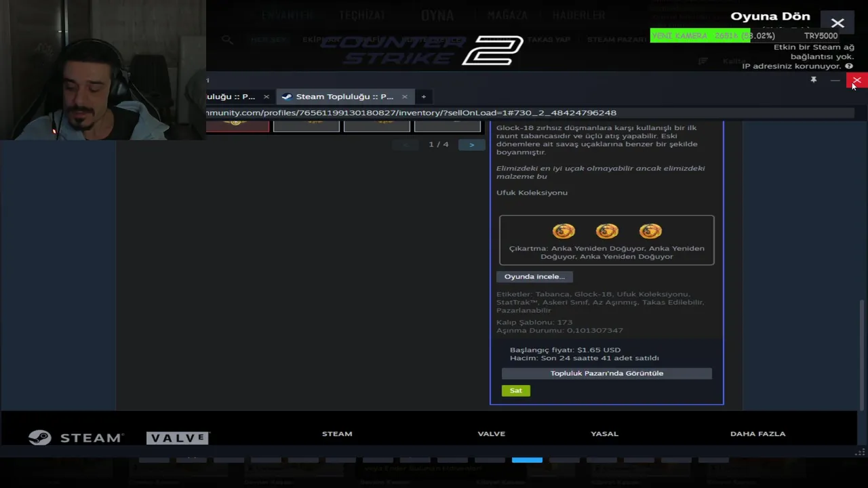Open the VALVE footer column heading
Viewport: 868px width, 488px height.
point(492,434)
